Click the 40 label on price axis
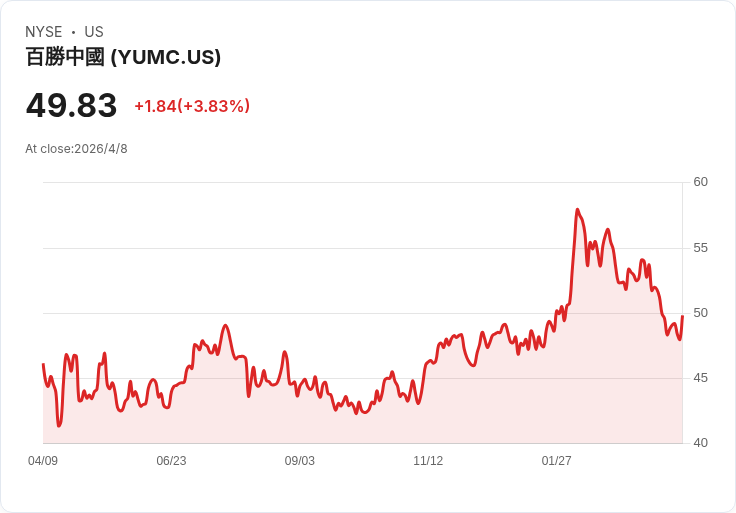 pos(700,443)
